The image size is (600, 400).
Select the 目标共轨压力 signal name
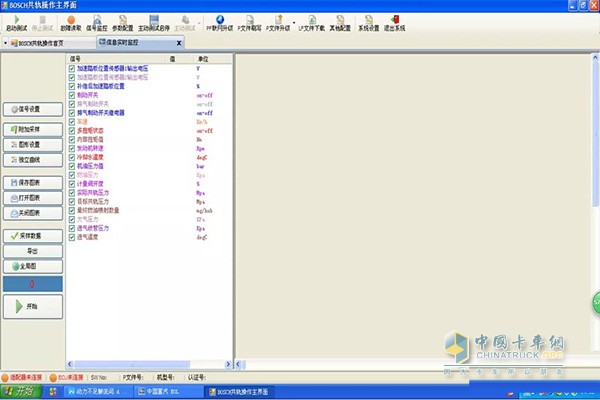click(93, 201)
